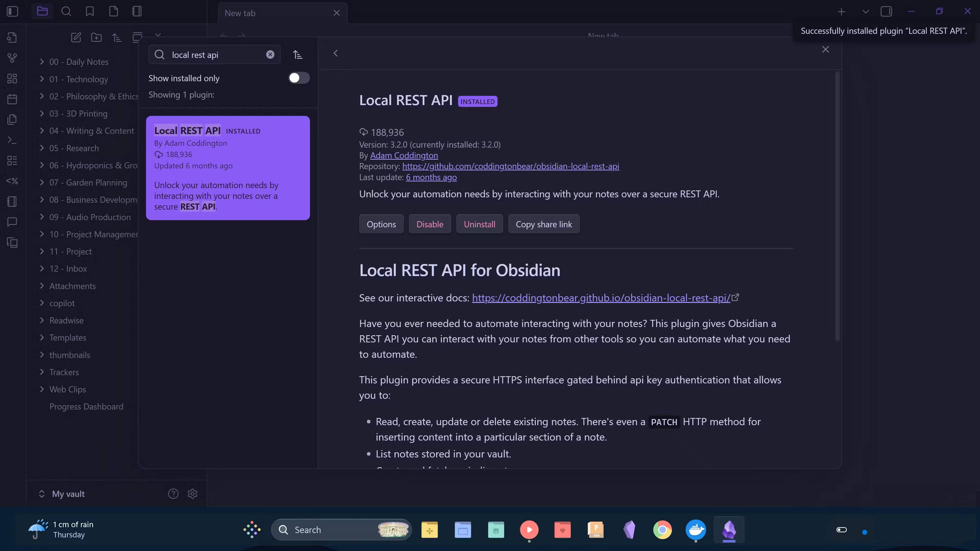Open the Bookmarks sidebar tab

tap(89, 12)
